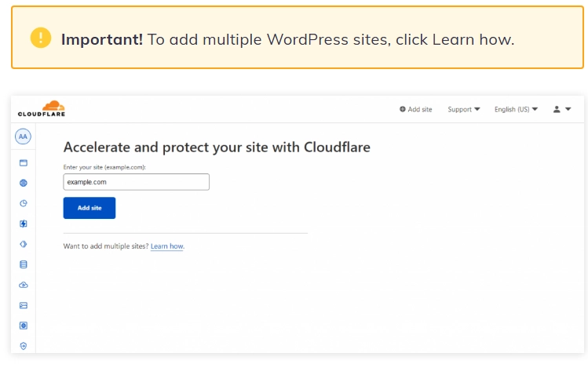Open the shield icon at sidebar bottom

click(24, 346)
